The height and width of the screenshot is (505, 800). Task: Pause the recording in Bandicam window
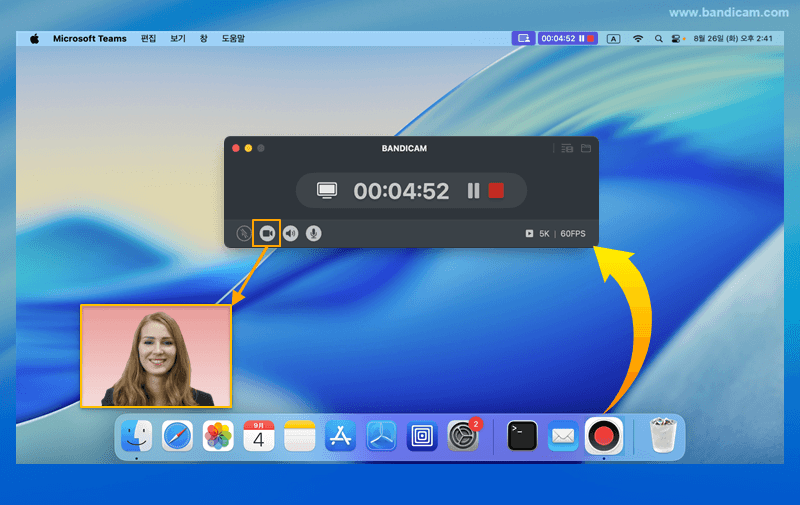(474, 191)
